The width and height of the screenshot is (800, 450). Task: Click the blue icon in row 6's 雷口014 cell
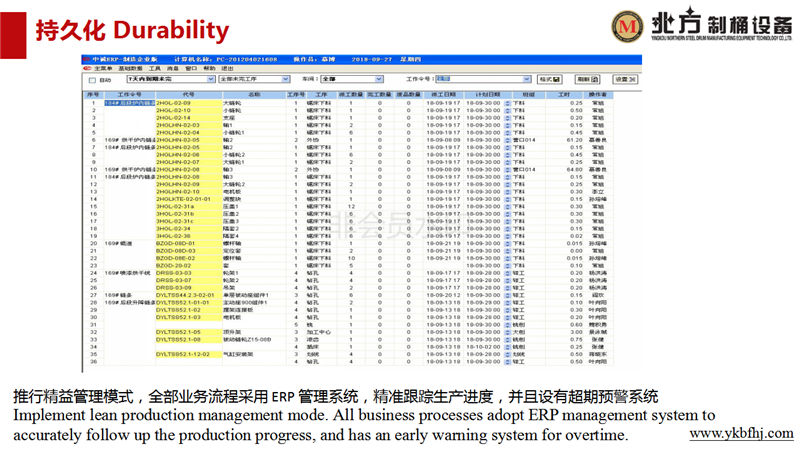tap(507, 139)
